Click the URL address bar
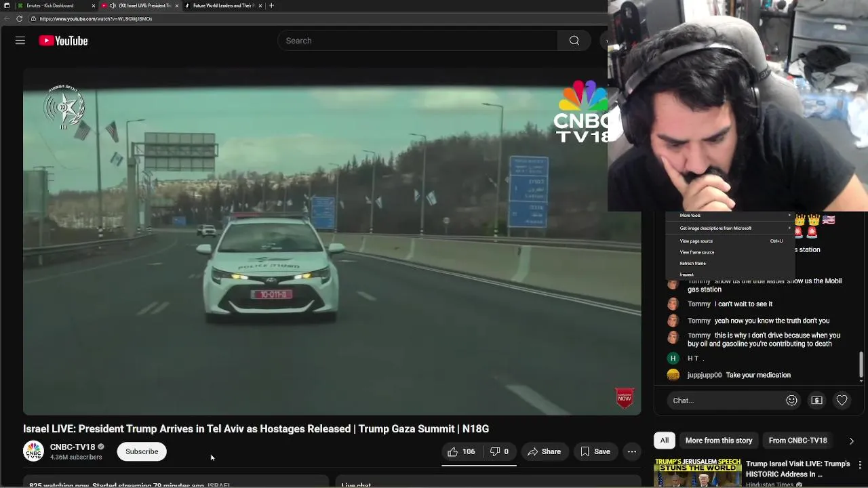Screen dimensions: 868x488 [x=319, y=19]
